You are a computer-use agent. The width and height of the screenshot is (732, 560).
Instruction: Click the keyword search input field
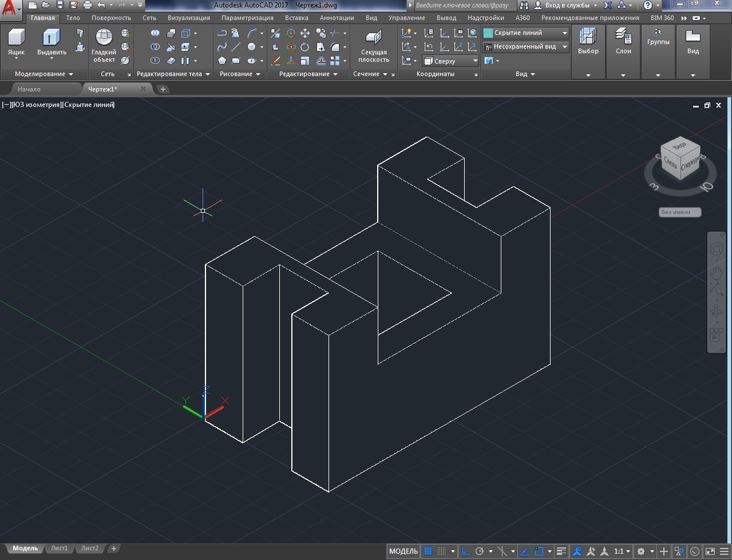[464, 5]
